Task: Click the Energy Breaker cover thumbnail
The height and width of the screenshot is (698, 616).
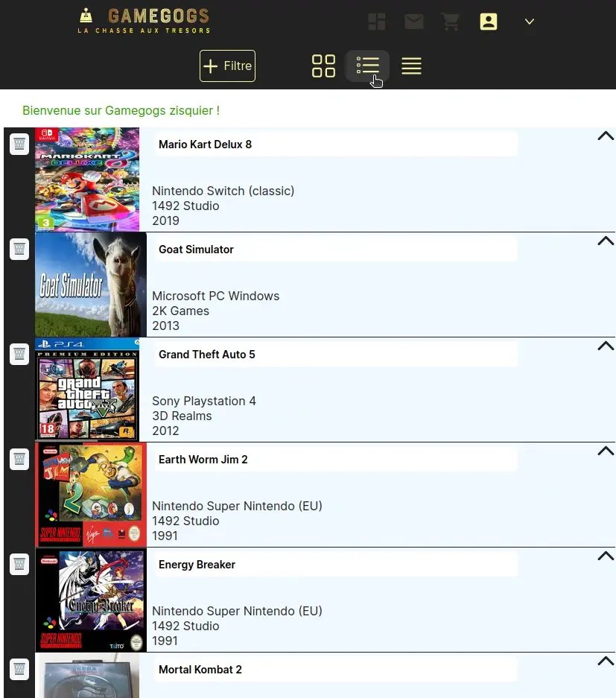Action: click(90, 600)
